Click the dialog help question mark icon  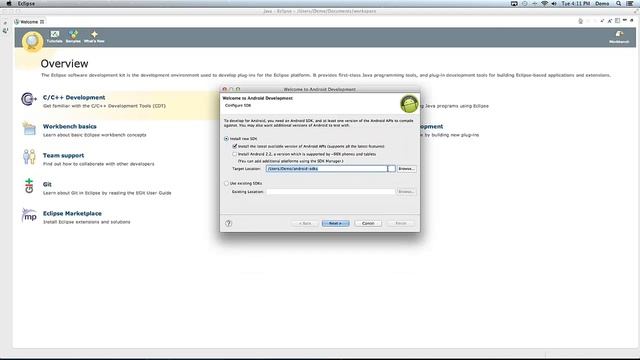[x=229, y=223]
